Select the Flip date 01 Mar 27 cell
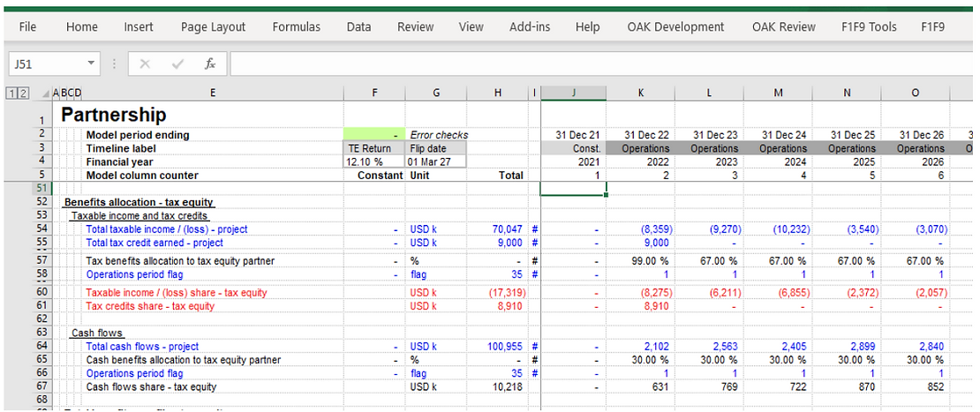Screen dimensions: 980x412 [434, 162]
